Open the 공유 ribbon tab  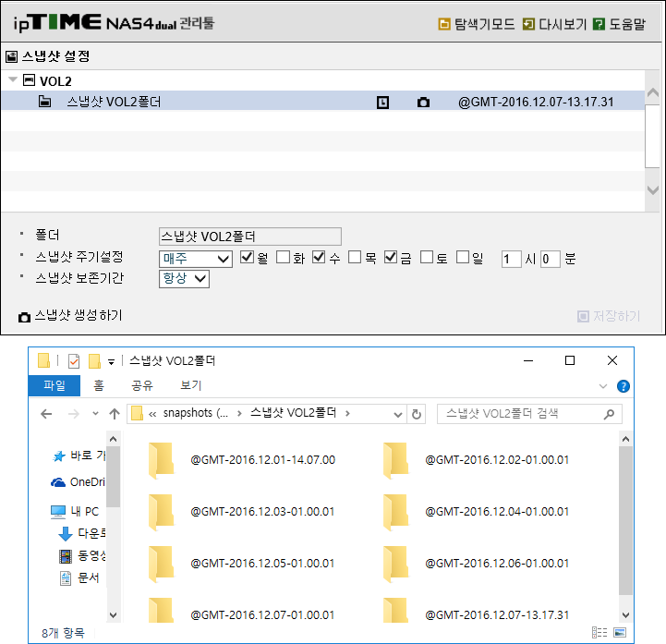click(x=142, y=385)
